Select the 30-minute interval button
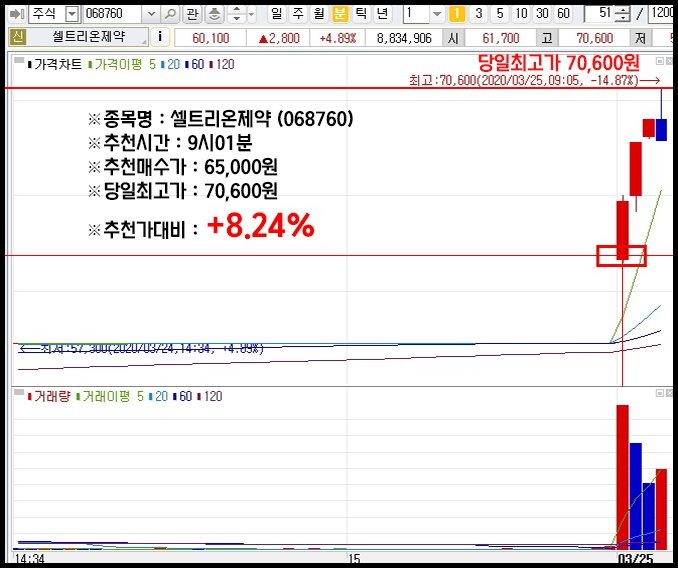Image resolution: width=678 pixels, height=568 pixels. point(542,14)
